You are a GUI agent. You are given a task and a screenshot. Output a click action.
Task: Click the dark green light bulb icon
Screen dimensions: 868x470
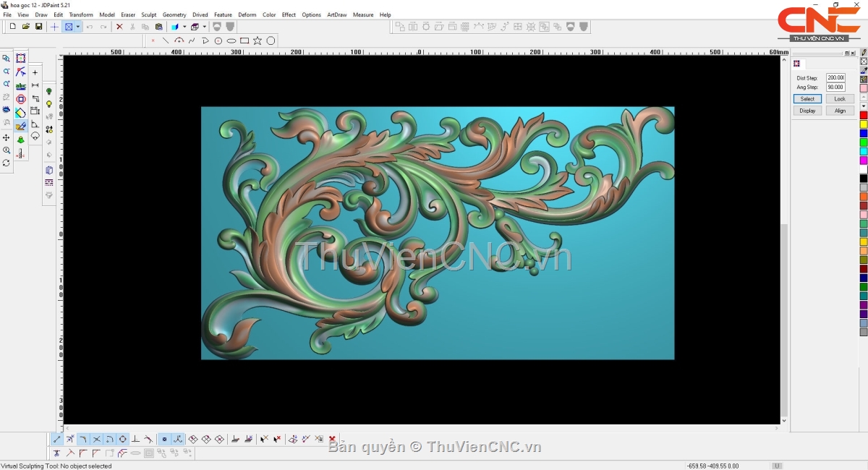pyautogui.click(x=49, y=92)
